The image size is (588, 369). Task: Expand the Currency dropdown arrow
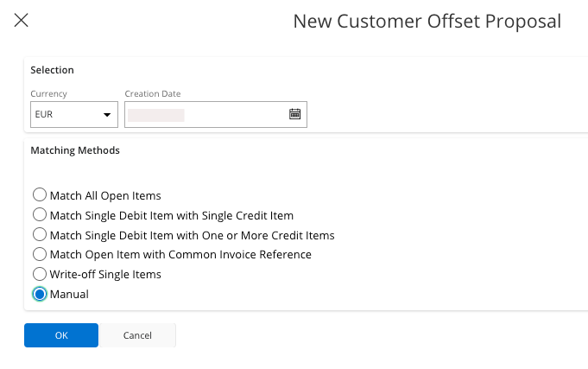[x=108, y=114]
